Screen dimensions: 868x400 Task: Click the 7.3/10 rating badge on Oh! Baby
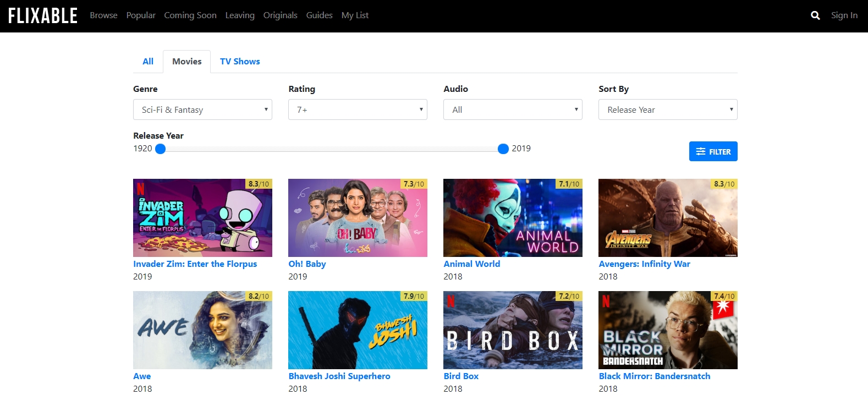pos(414,184)
